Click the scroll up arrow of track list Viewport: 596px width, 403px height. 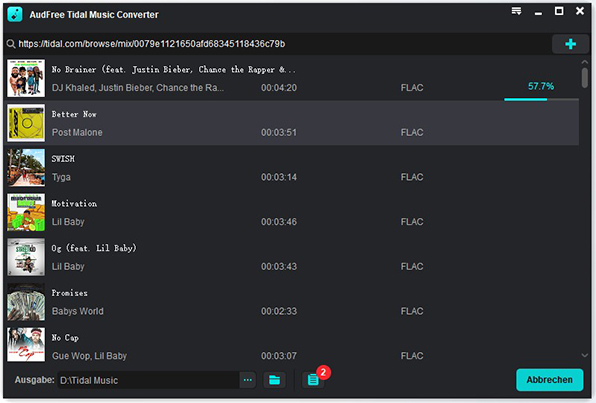585,62
